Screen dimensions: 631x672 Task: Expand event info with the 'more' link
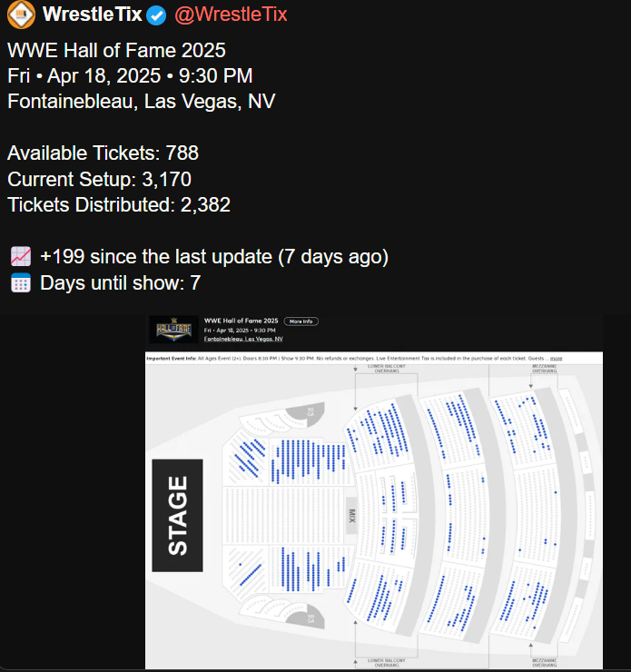tap(556, 359)
